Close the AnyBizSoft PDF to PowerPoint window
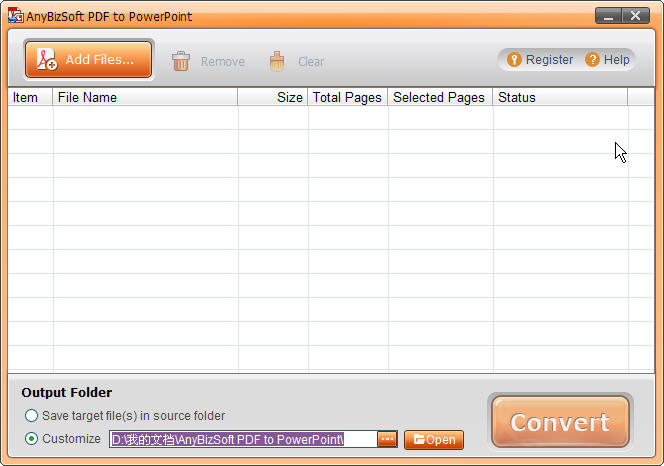Image resolution: width=664 pixels, height=466 pixels. pos(636,16)
